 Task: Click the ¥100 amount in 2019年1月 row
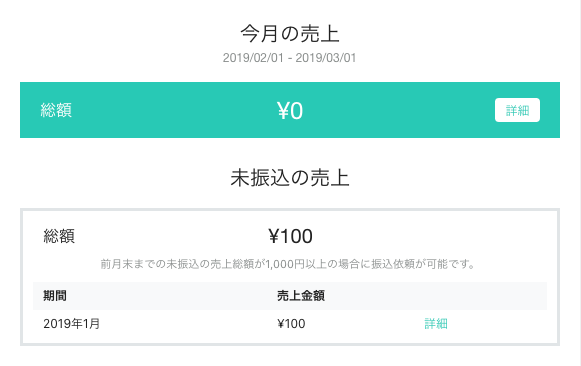pos(291,323)
